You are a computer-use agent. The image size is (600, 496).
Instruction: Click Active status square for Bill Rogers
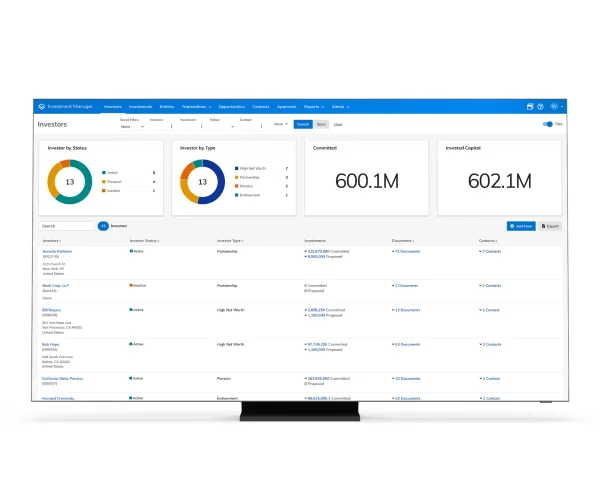coord(131,310)
